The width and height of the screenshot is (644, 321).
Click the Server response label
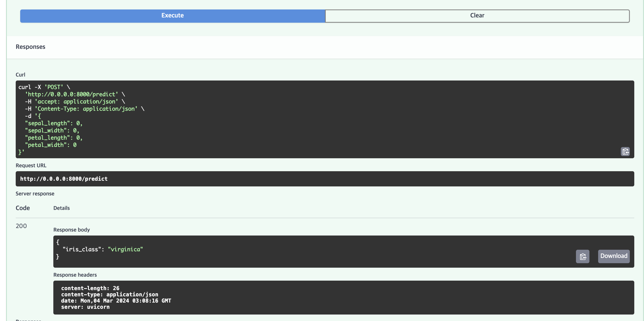[35, 193]
